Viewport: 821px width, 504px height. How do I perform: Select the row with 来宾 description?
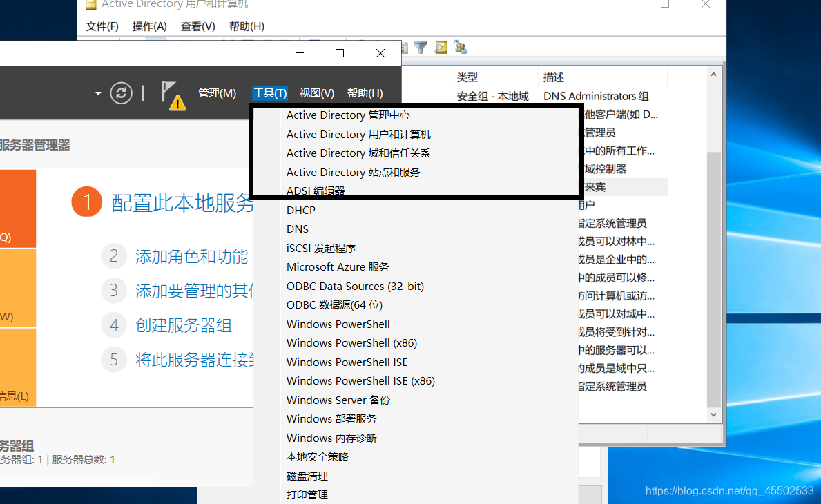[623, 187]
